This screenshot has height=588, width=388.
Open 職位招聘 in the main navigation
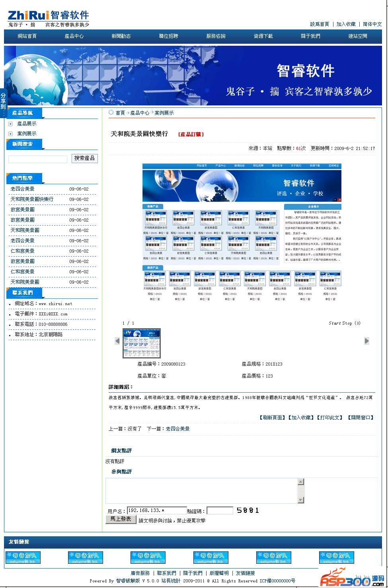click(168, 36)
